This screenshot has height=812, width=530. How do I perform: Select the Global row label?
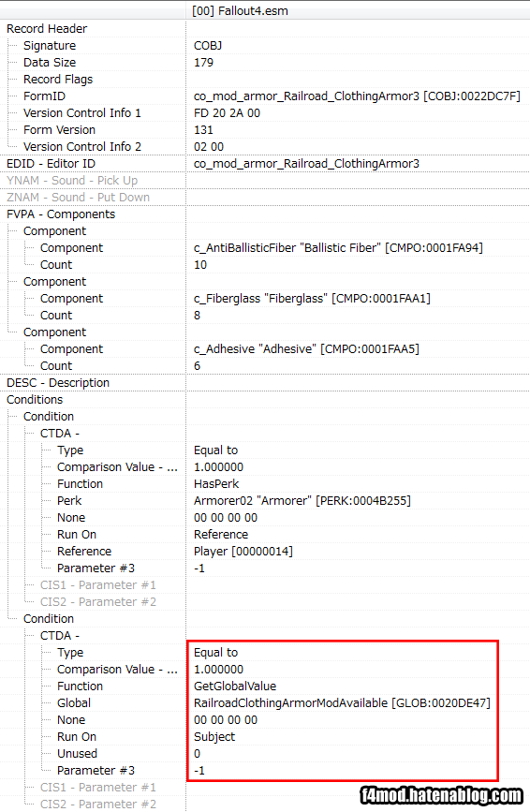coord(74,702)
